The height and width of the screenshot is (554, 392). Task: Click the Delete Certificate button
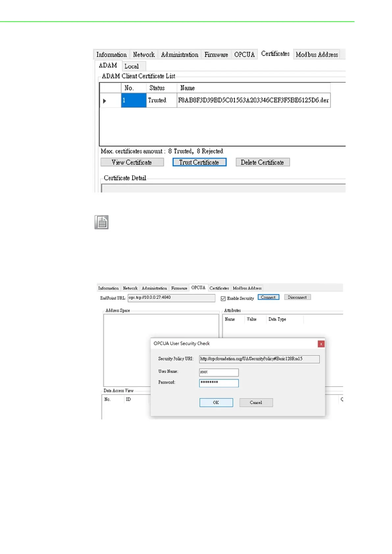263,162
